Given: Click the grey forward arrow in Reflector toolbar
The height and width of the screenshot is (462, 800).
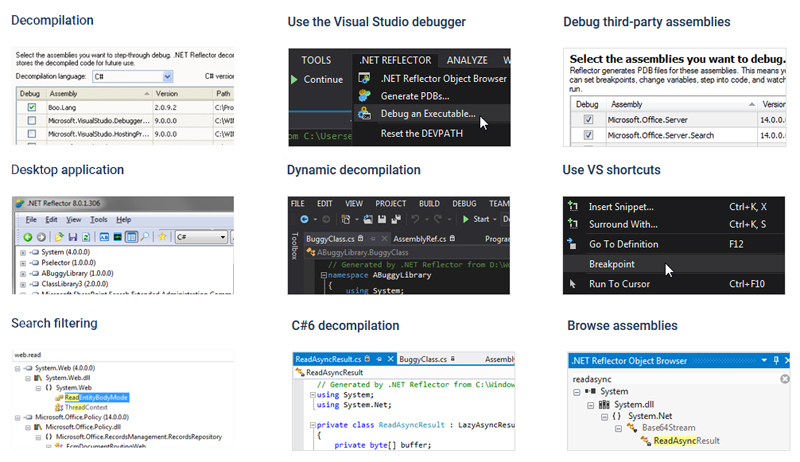Looking at the screenshot, I should [x=41, y=237].
